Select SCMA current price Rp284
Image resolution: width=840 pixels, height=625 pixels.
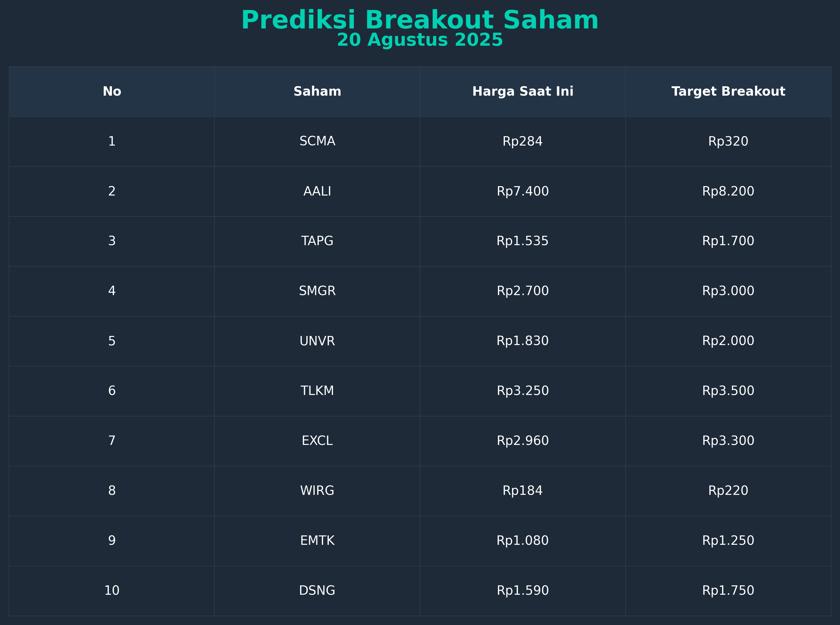point(523,142)
